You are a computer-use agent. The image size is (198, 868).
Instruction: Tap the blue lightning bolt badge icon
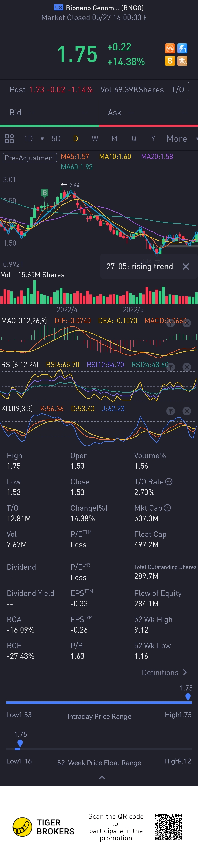tap(182, 49)
